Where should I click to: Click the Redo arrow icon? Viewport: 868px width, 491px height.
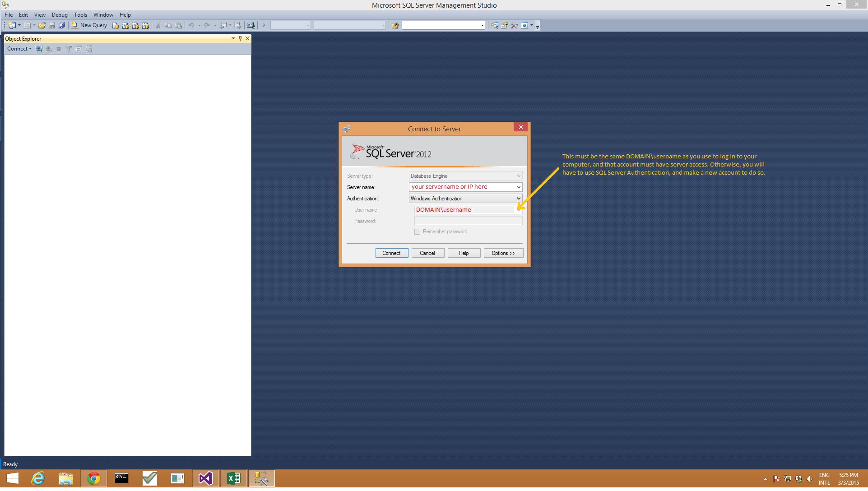point(207,25)
